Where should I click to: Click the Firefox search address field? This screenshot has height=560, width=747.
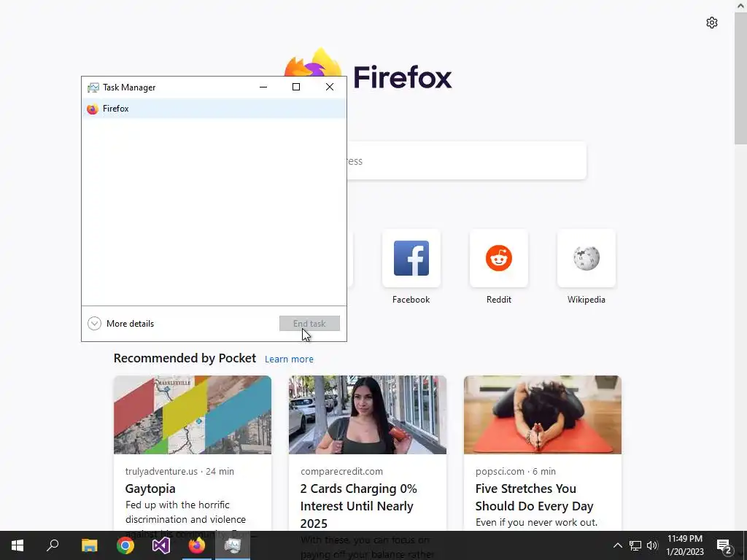pos(467,161)
